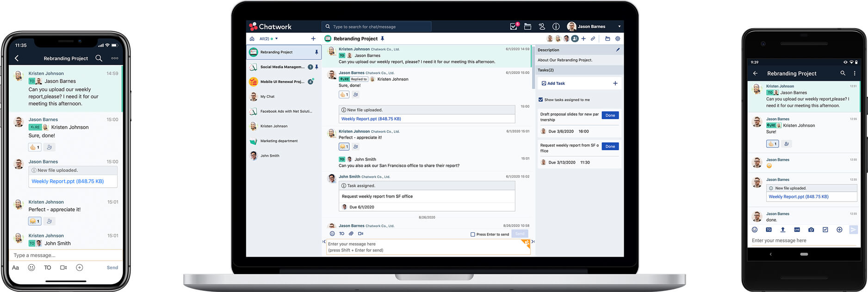Open Jason Barnes account dropdown
The height and width of the screenshot is (292, 868).
[x=595, y=26]
